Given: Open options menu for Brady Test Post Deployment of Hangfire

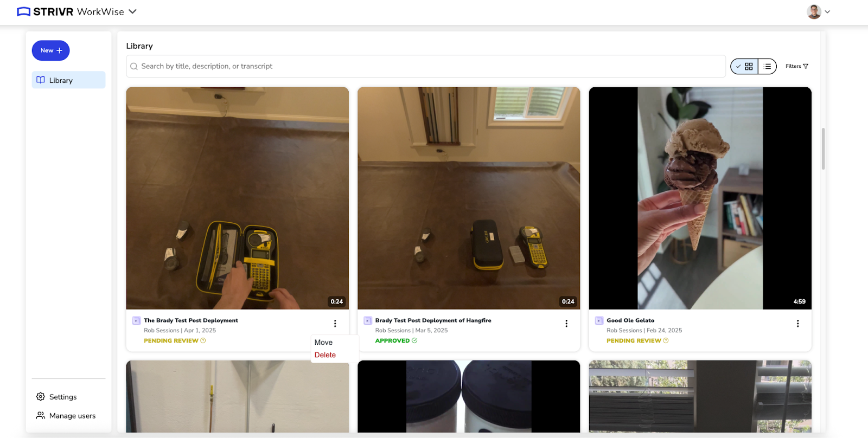Looking at the screenshot, I should tap(566, 324).
